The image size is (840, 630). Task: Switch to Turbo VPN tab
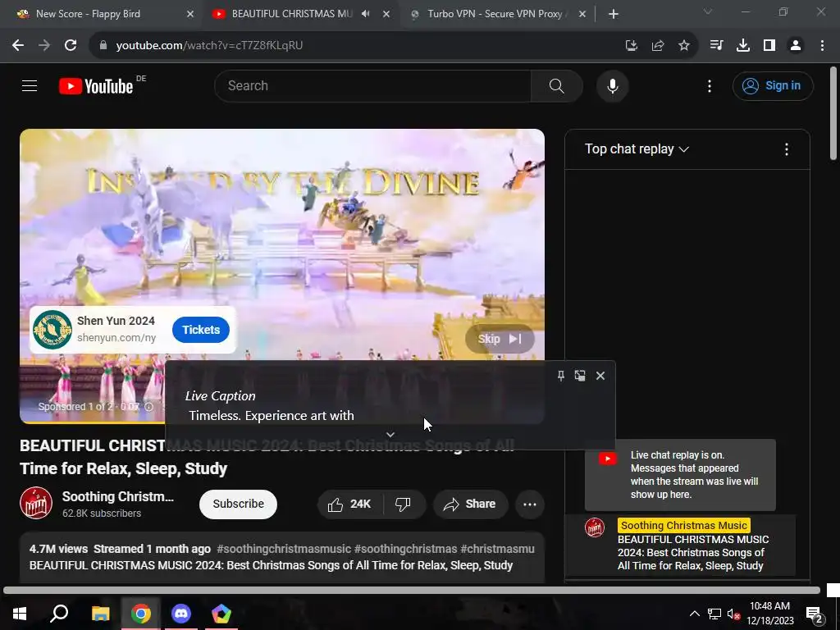coord(495,14)
